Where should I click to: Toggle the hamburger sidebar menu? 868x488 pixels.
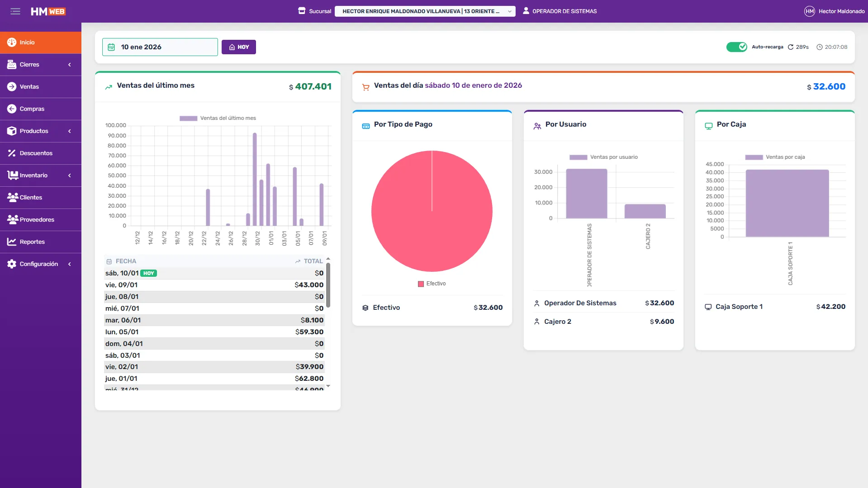pos(15,11)
